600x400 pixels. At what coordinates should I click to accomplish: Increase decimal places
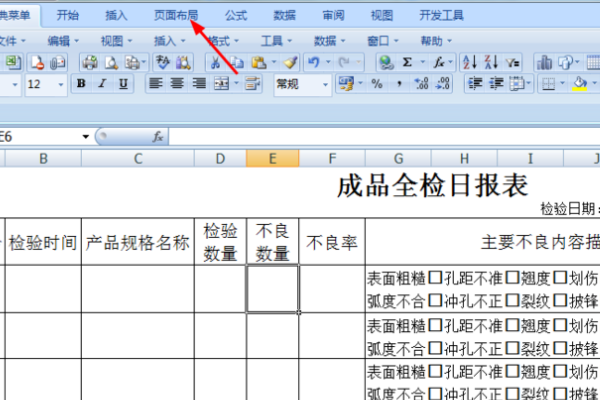(x=421, y=83)
